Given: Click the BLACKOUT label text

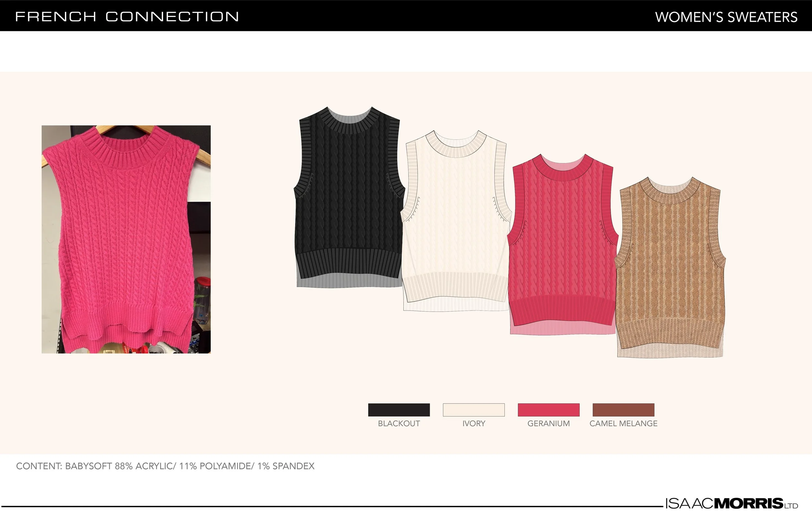Looking at the screenshot, I should [399, 424].
